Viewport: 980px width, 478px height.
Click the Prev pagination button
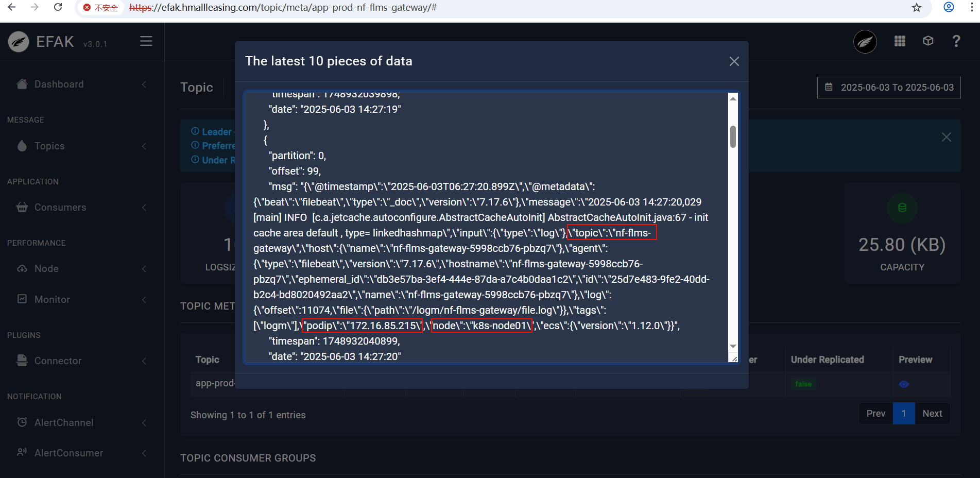(x=875, y=414)
